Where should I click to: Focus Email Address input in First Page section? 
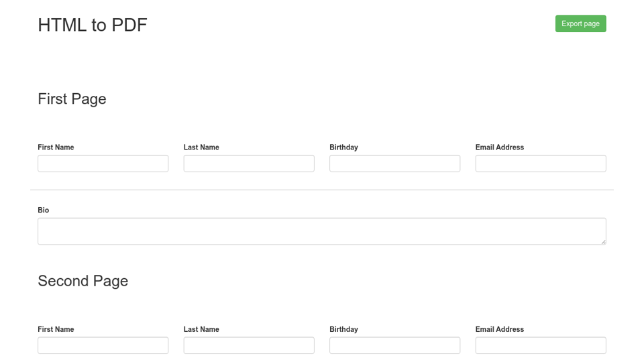tap(541, 164)
